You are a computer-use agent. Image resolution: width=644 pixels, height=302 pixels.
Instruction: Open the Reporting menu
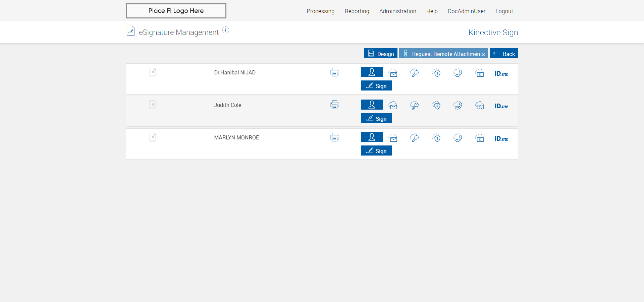[357, 11]
